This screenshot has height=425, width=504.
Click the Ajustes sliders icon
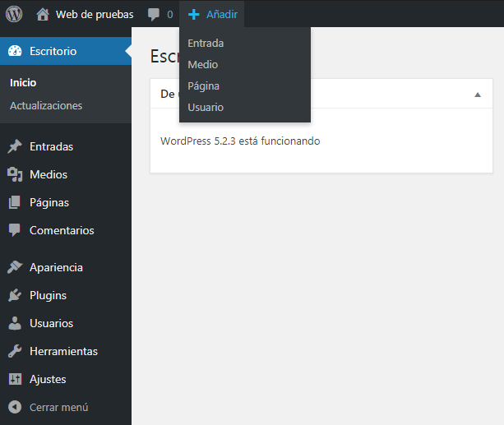click(15, 379)
